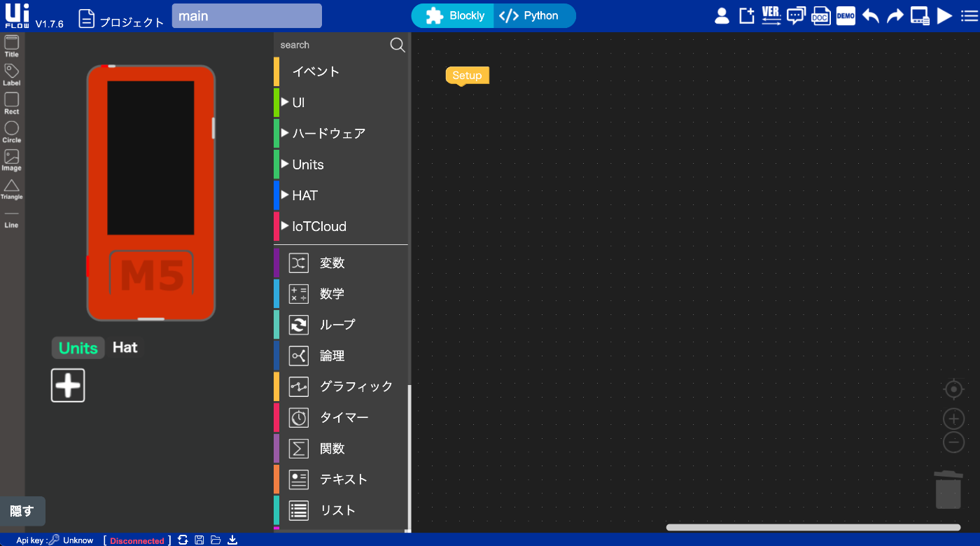The height and width of the screenshot is (546, 980).
Task: Click the V1.7.6 version text
Action: [x=49, y=24]
